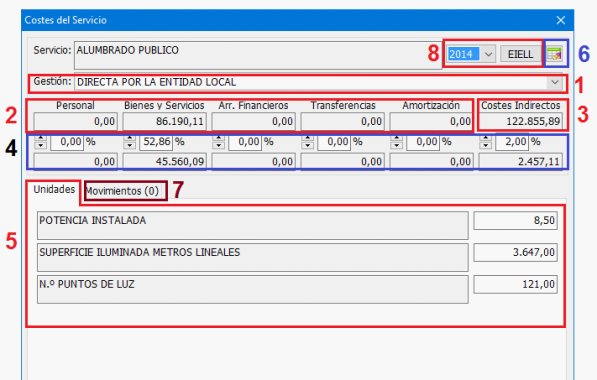This screenshot has width=597, height=380.
Task: Click the Arr. Financieros percentage input
Action: pos(245,142)
